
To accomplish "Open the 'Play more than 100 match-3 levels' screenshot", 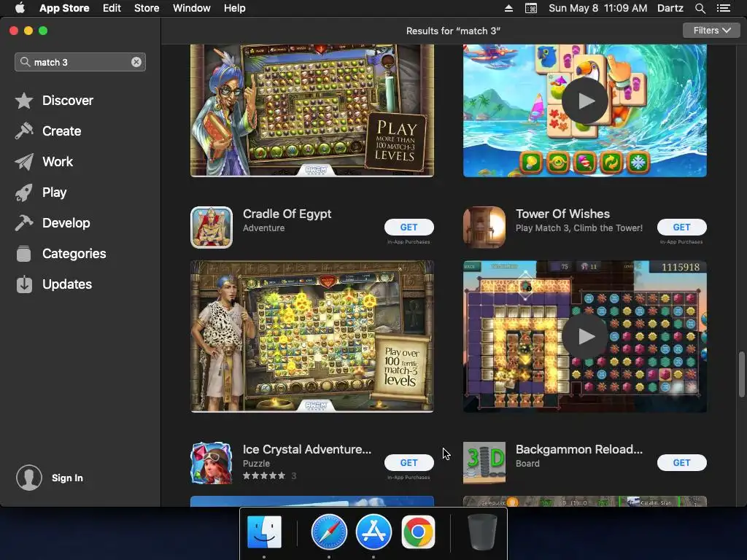I will pos(312,111).
